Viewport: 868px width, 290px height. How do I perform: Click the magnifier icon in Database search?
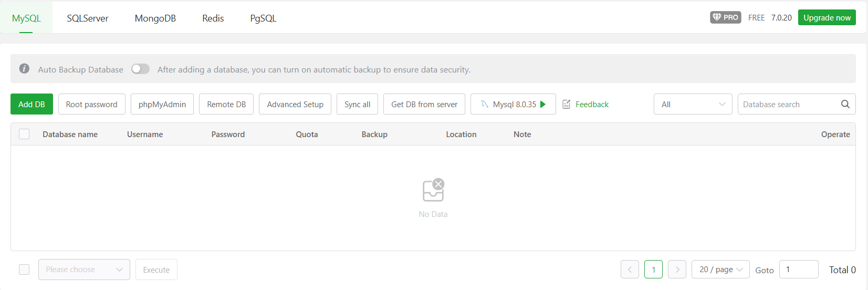pos(845,104)
